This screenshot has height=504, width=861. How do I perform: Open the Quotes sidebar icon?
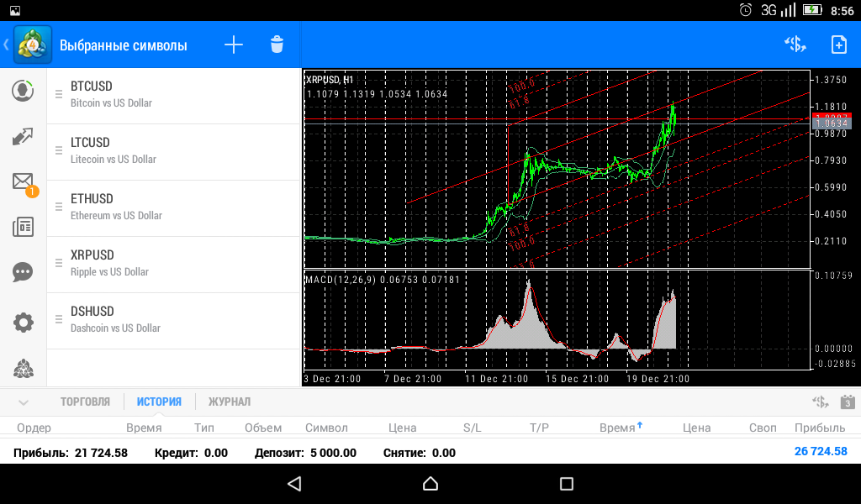point(23,91)
